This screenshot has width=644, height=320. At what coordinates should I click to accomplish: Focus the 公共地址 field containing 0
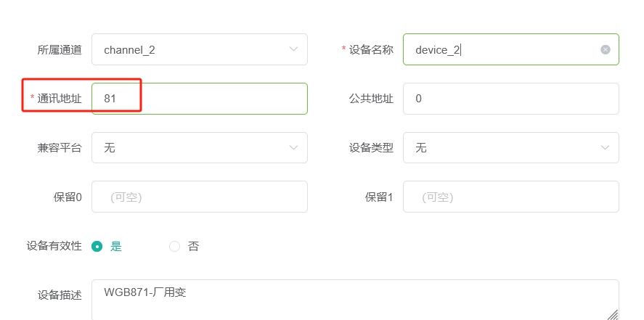pyautogui.click(x=511, y=99)
